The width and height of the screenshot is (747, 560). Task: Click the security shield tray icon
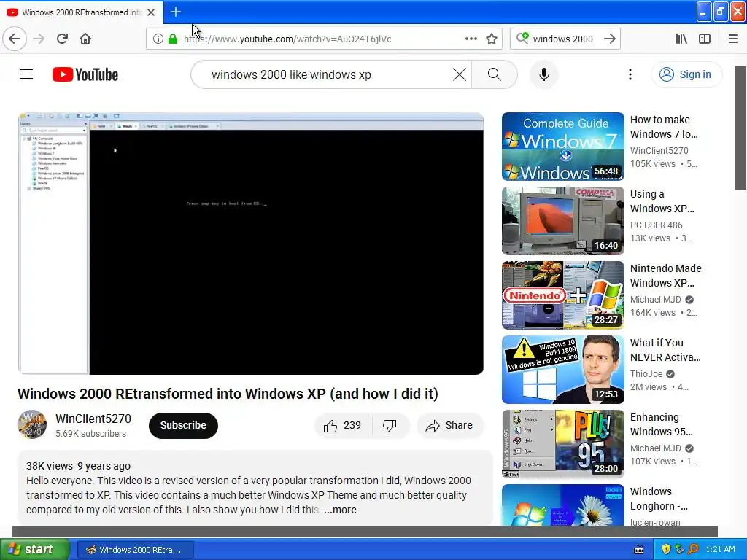[x=665, y=549]
